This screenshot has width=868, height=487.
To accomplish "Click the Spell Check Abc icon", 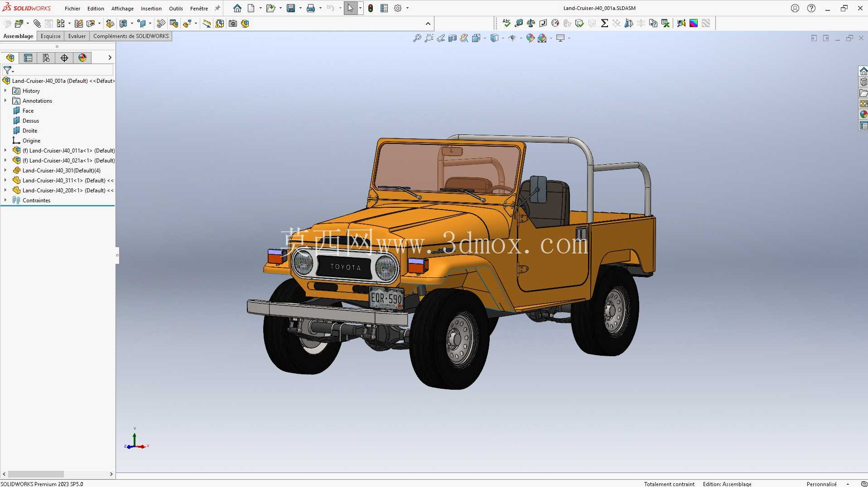I will click(x=506, y=23).
